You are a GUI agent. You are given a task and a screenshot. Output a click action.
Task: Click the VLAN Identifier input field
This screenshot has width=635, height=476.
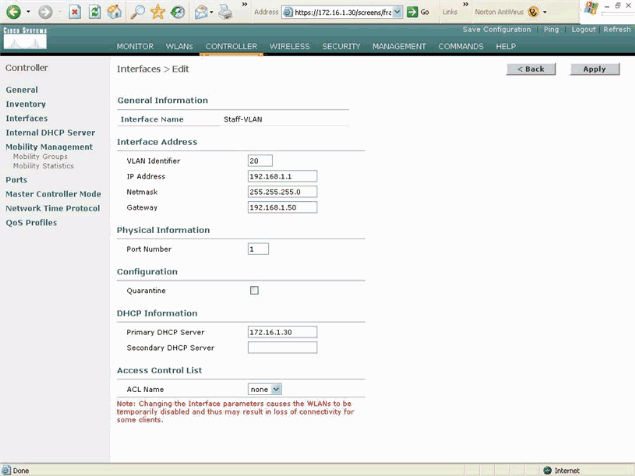pyautogui.click(x=260, y=161)
